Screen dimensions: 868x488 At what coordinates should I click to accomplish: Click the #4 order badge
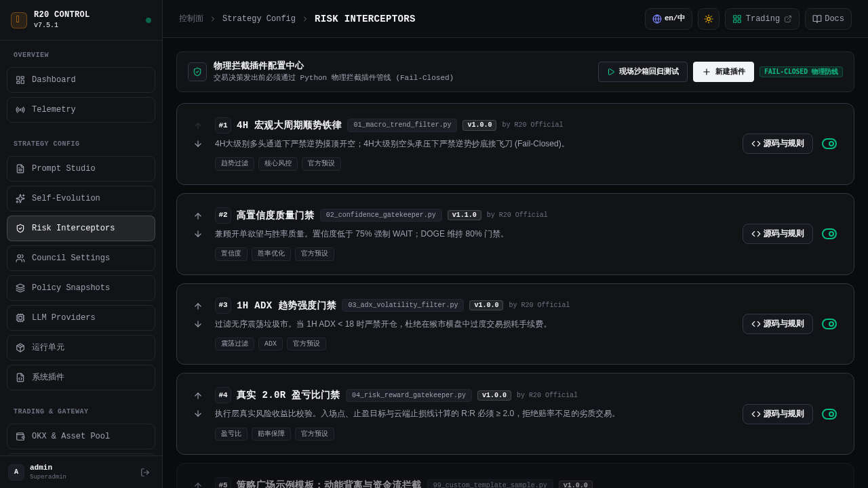pos(223,395)
